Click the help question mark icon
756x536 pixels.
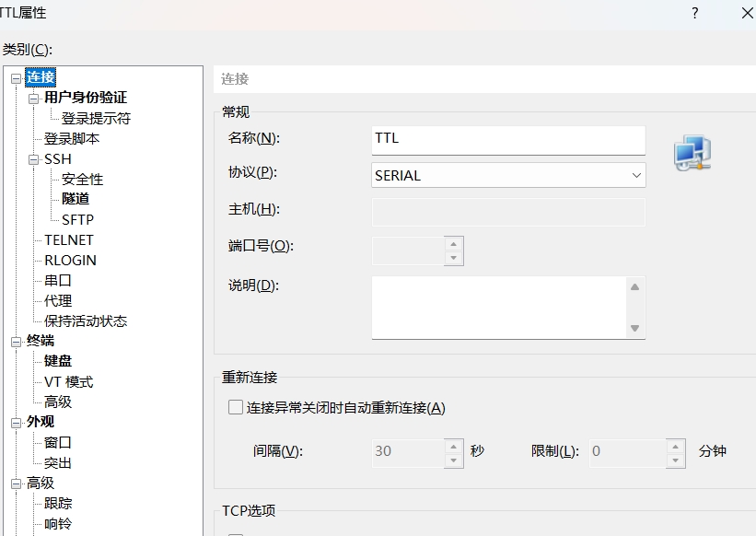[x=695, y=13]
